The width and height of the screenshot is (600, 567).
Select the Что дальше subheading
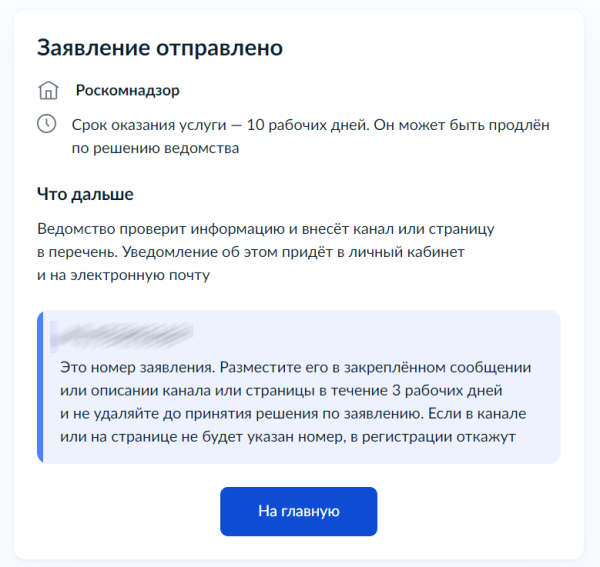tap(85, 194)
